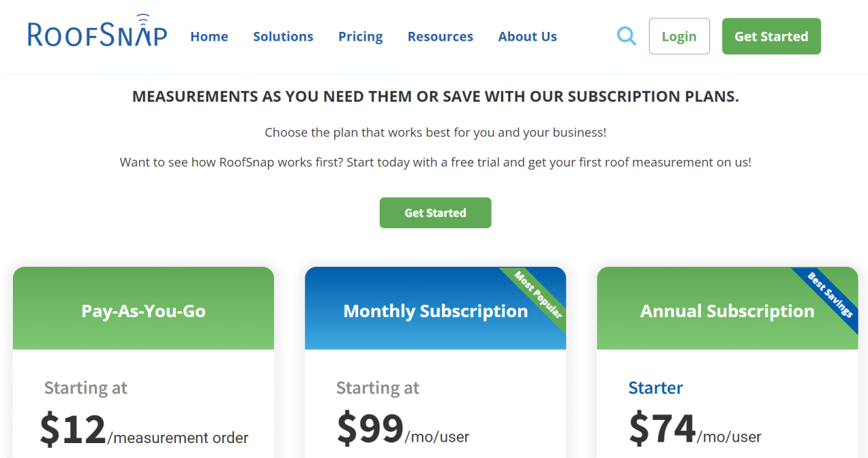Open the Pricing section
This screenshot has width=868, height=458.
pos(360,36)
